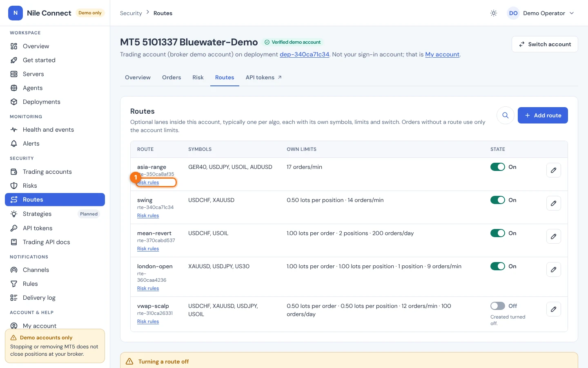
Task: Edit the mean-revert route pencil icon
Action: (553, 236)
